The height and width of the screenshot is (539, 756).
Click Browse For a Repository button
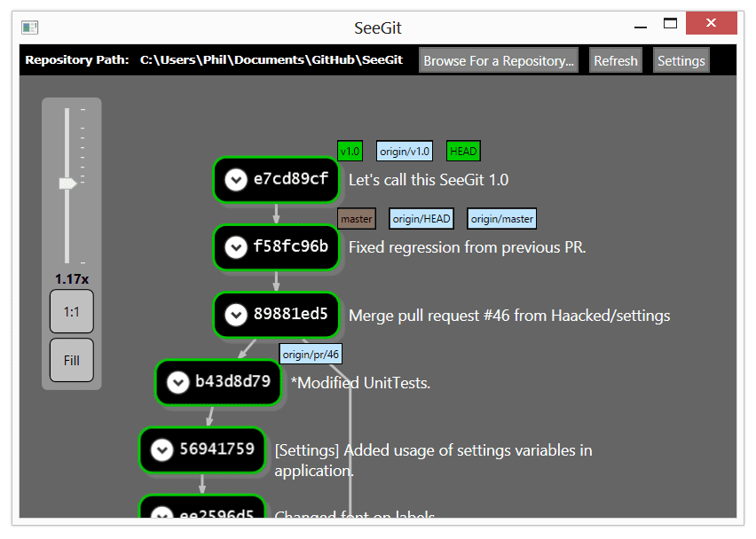coord(499,60)
